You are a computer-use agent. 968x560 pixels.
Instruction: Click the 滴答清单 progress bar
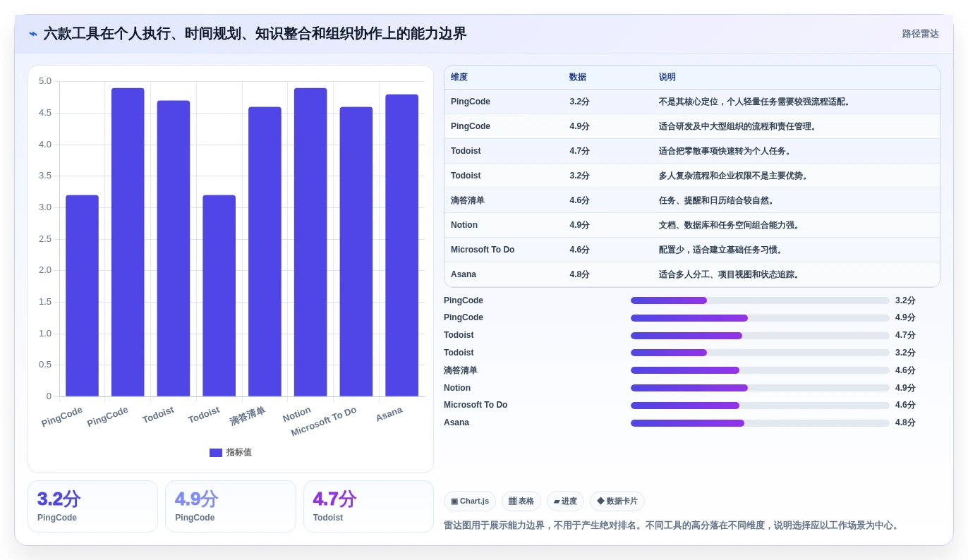[760, 370]
